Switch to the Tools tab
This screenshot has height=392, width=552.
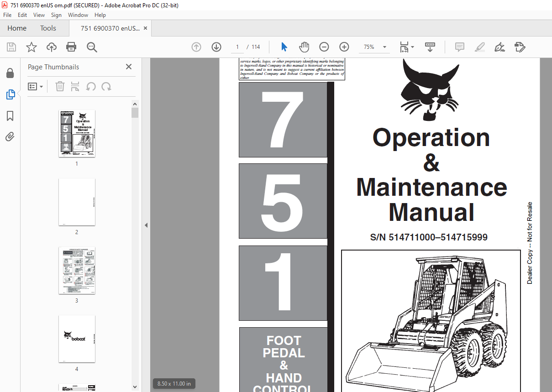coord(48,28)
